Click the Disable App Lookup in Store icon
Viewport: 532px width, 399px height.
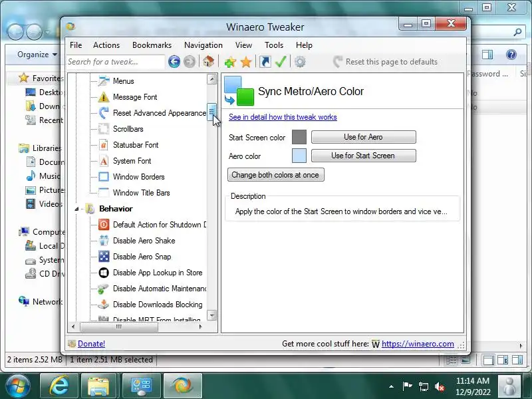tap(104, 273)
